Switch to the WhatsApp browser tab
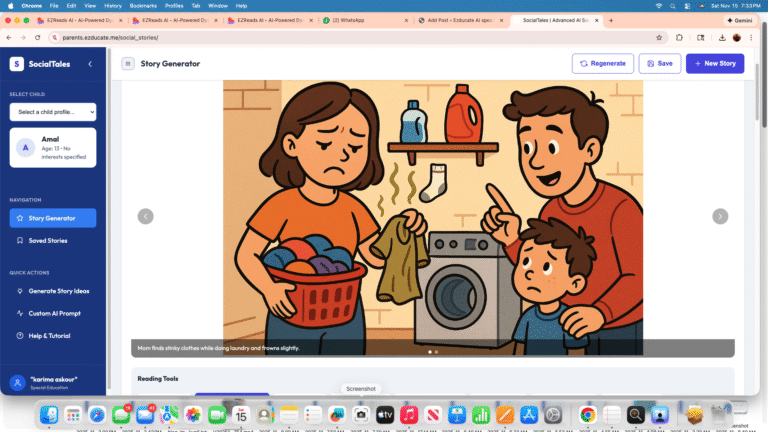The image size is (768, 432). pyautogui.click(x=365, y=21)
